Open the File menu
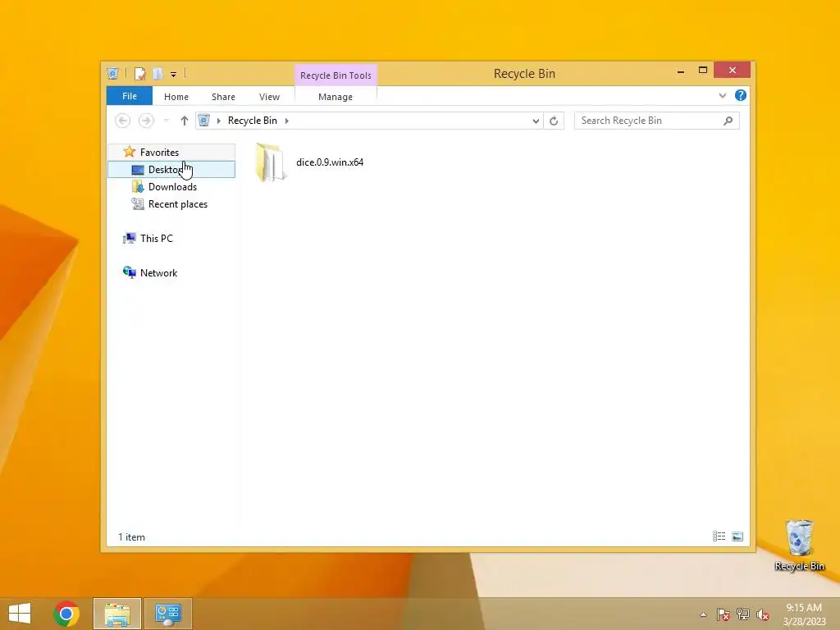Screen dimensions: 840x630 pyautogui.click(x=130, y=96)
